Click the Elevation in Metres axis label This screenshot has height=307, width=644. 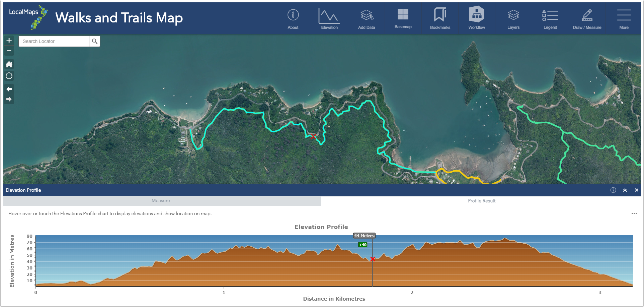[x=12, y=261]
